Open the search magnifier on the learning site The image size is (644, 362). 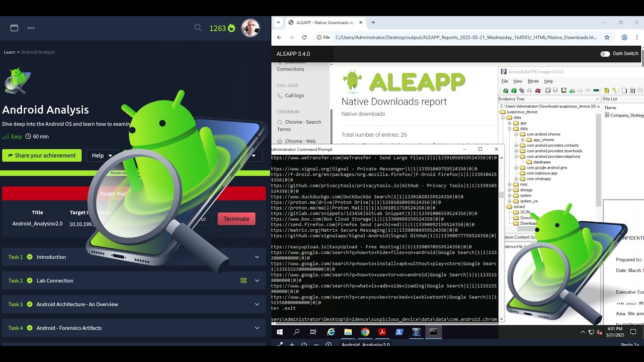tap(198, 28)
